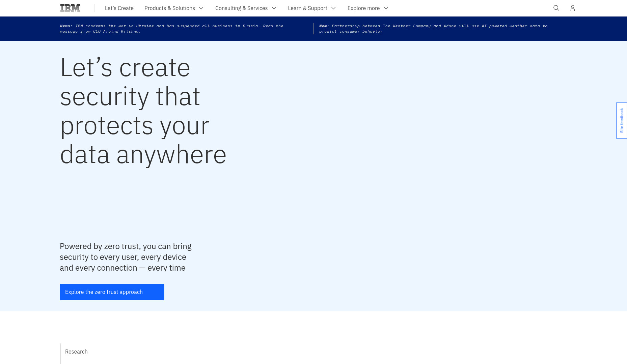Read the IBM Ukraine news message link

[172, 29]
